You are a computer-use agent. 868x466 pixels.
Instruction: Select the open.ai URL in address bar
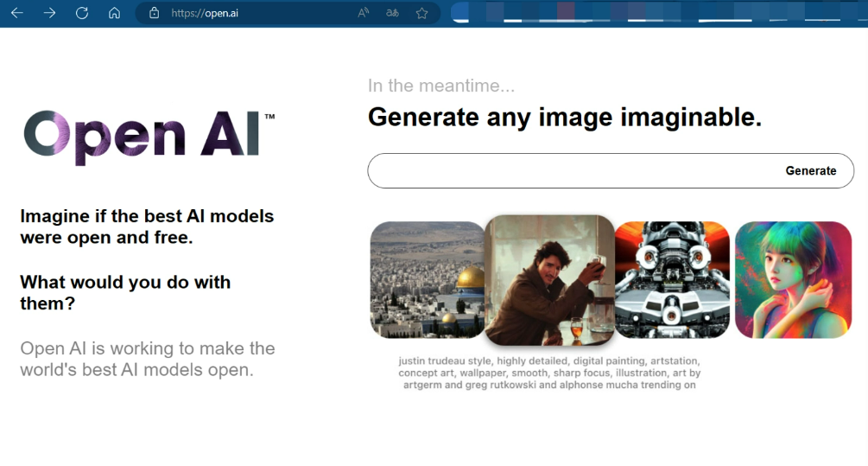tap(205, 13)
